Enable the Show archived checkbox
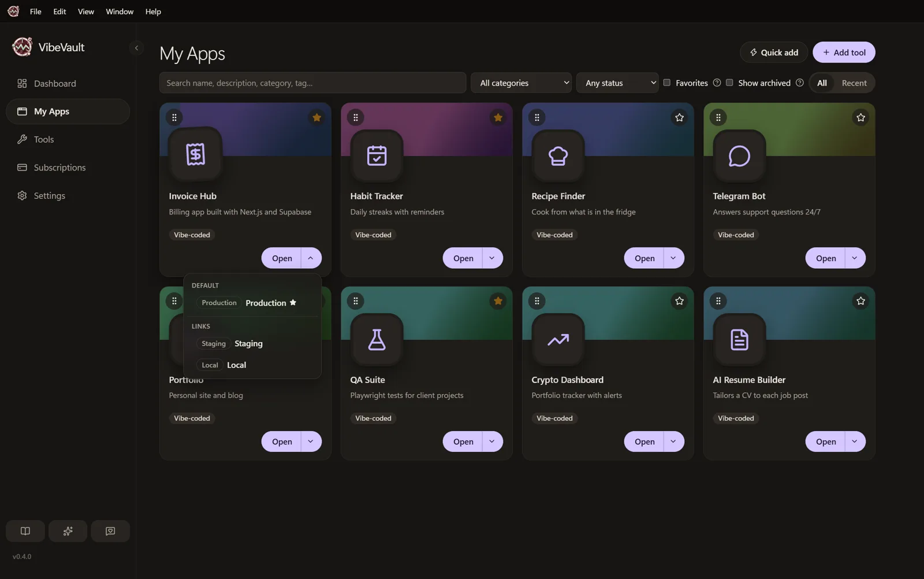The image size is (924, 579). [729, 83]
